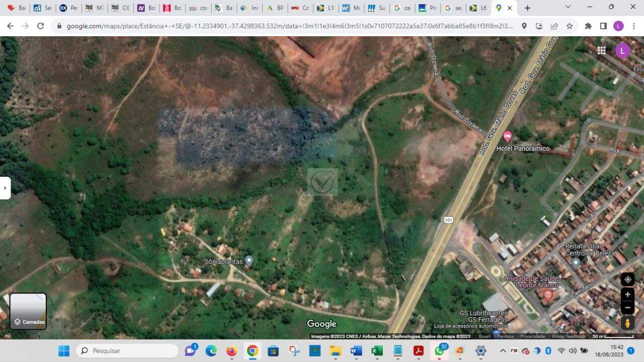Show hidden system tray icons
Image resolution: width=644 pixels, height=362 pixels.
[503, 351]
